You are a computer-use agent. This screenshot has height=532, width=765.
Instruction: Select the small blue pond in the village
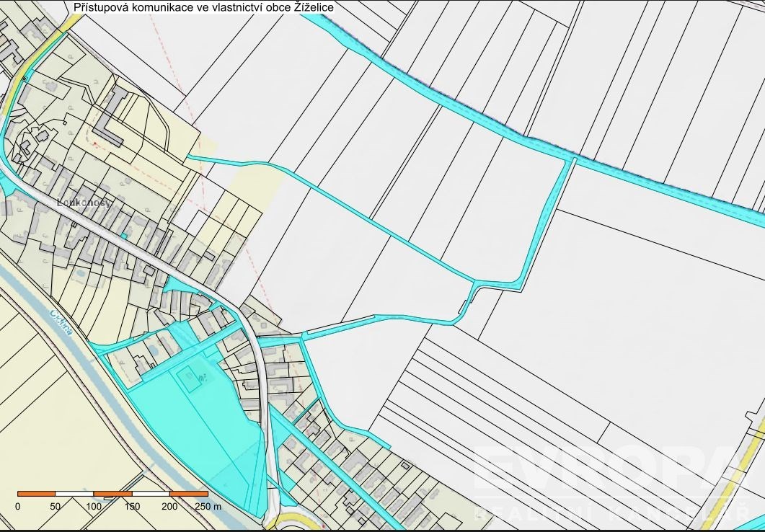pos(152,350)
